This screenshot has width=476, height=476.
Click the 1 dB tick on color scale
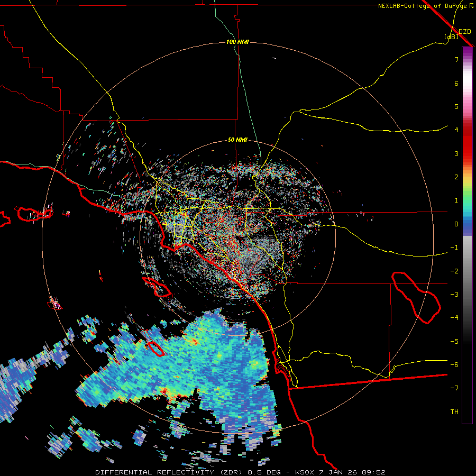coord(456,200)
